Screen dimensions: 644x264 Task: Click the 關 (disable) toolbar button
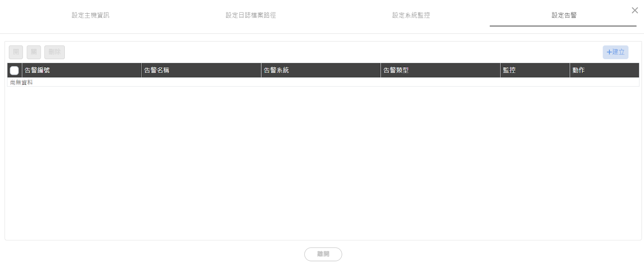coord(34,52)
